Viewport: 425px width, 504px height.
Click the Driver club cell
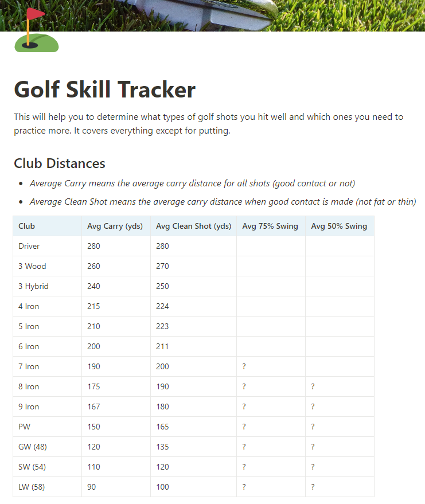click(x=47, y=246)
